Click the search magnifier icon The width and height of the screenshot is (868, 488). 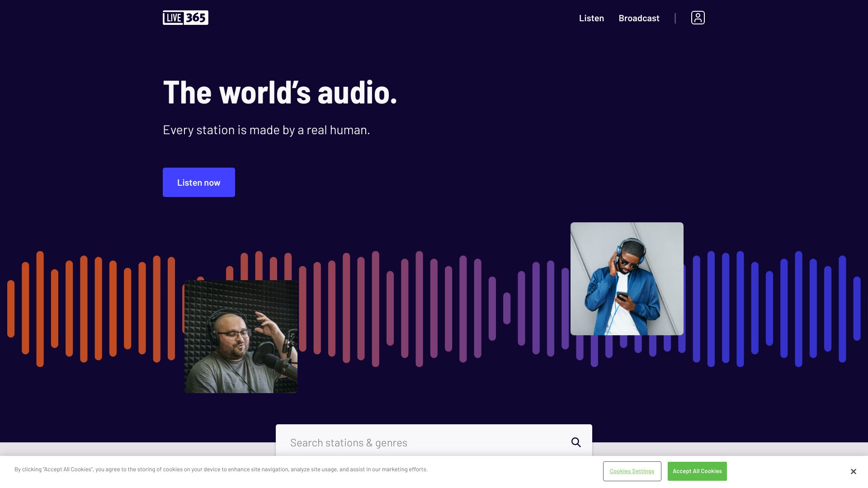[576, 442]
